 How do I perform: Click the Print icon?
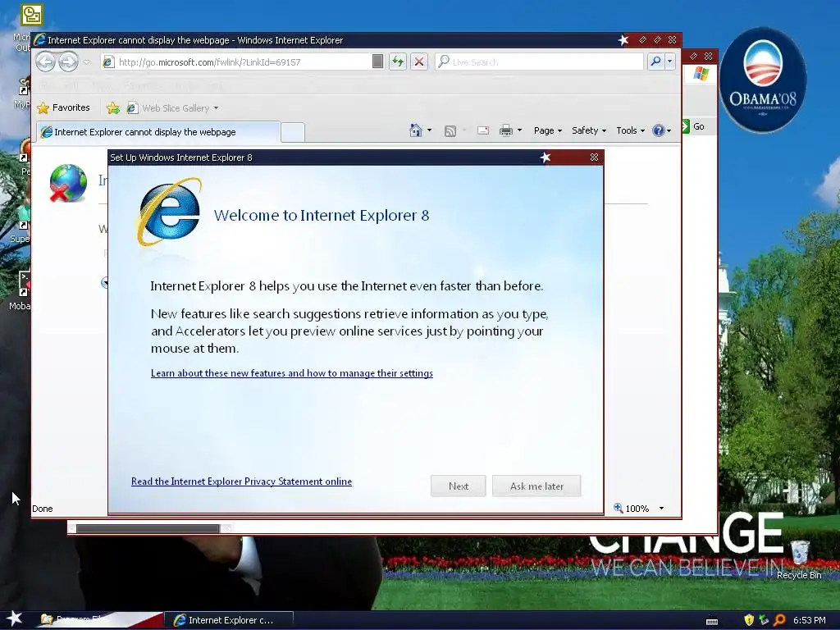tap(505, 130)
